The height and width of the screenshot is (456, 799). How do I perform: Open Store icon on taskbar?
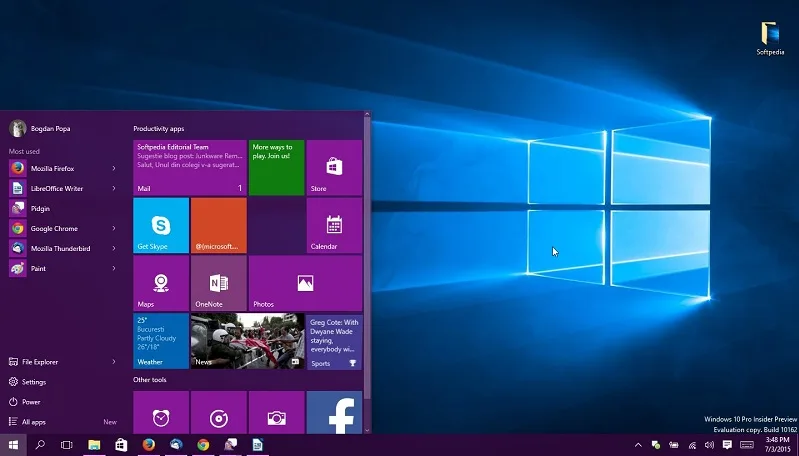coord(121,445)
